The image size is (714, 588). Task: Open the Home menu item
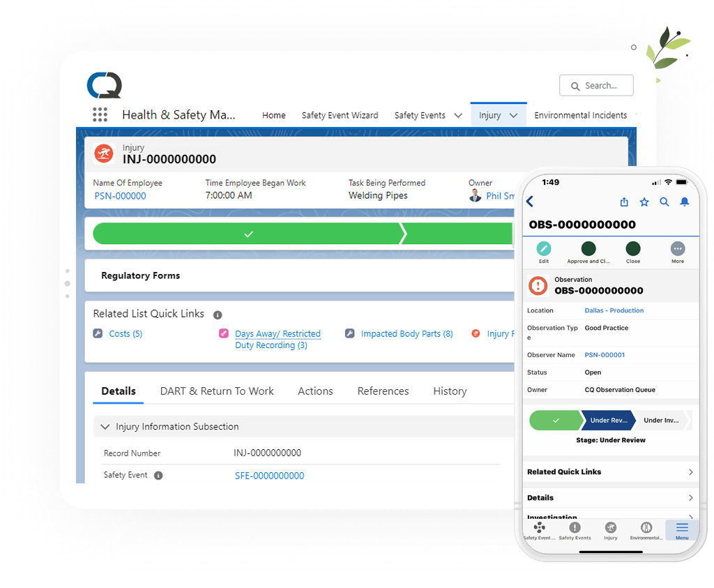pyautogui.click(x=274, y=115)
